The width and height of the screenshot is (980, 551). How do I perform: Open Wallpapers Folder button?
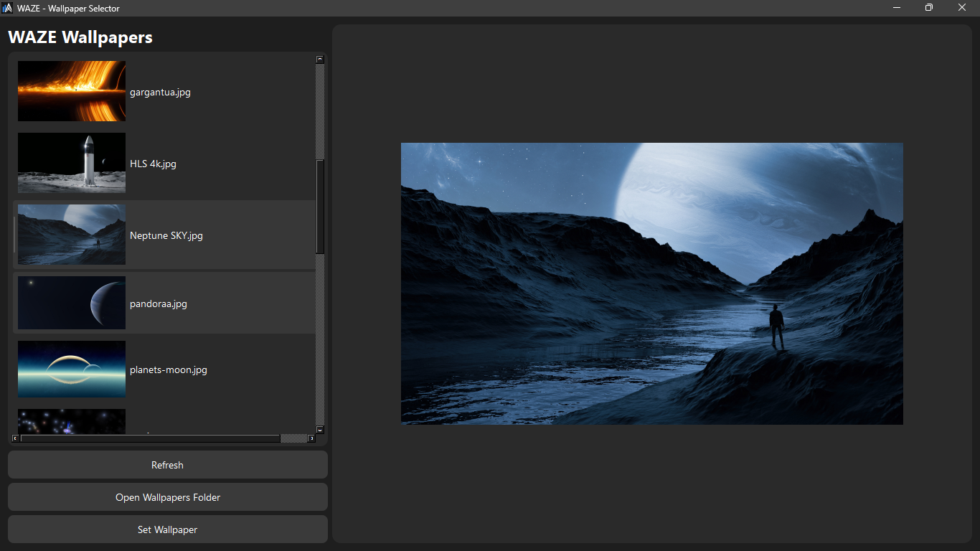[x=167, y=497]
